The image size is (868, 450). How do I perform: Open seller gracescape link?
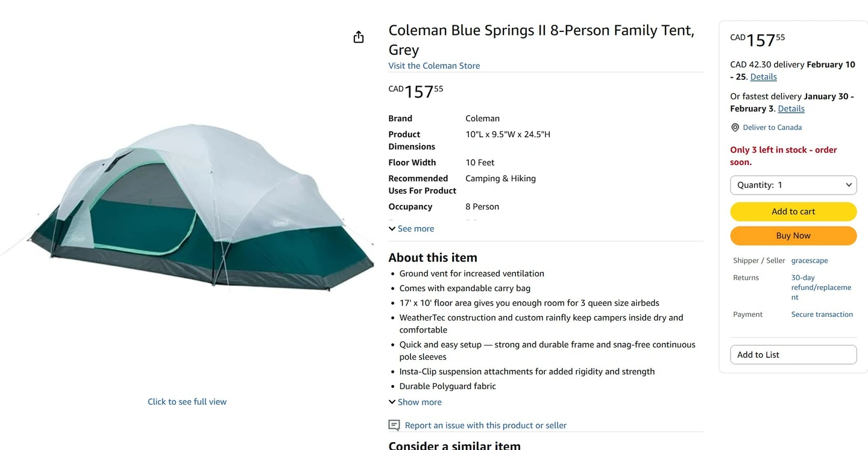(810, 261)
